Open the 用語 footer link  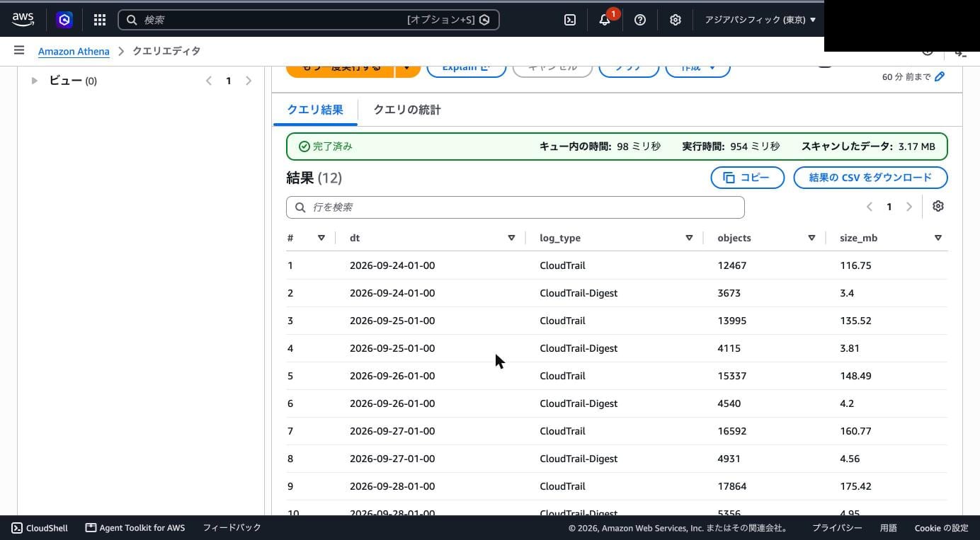tap(888, 528)
